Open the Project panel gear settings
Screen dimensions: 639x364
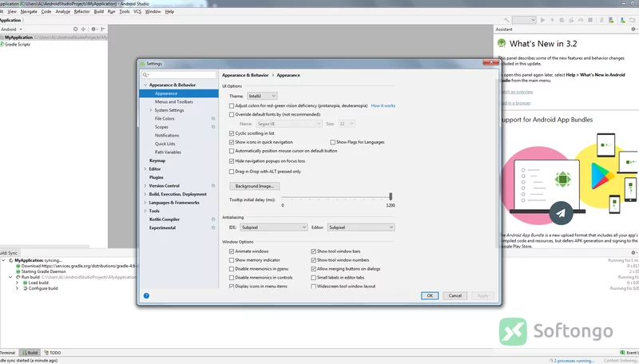[x=93, y=30]
